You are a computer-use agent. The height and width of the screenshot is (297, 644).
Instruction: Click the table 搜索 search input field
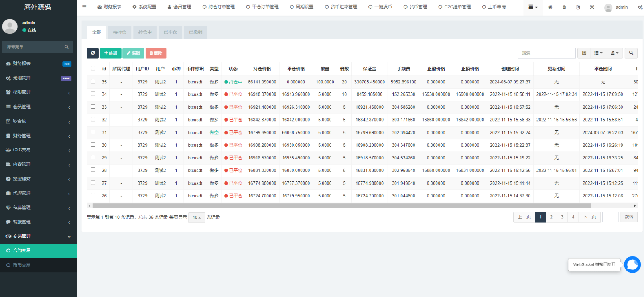546,53
